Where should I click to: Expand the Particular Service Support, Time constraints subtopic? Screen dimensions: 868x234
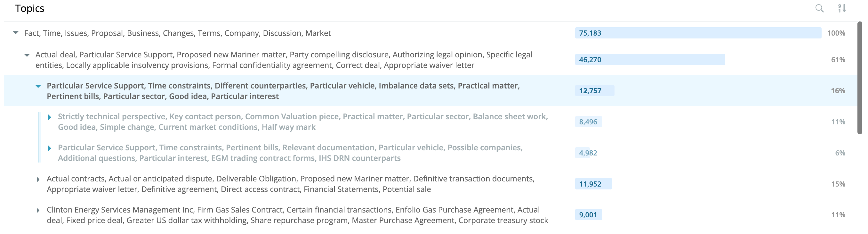[x=50, y=148]
